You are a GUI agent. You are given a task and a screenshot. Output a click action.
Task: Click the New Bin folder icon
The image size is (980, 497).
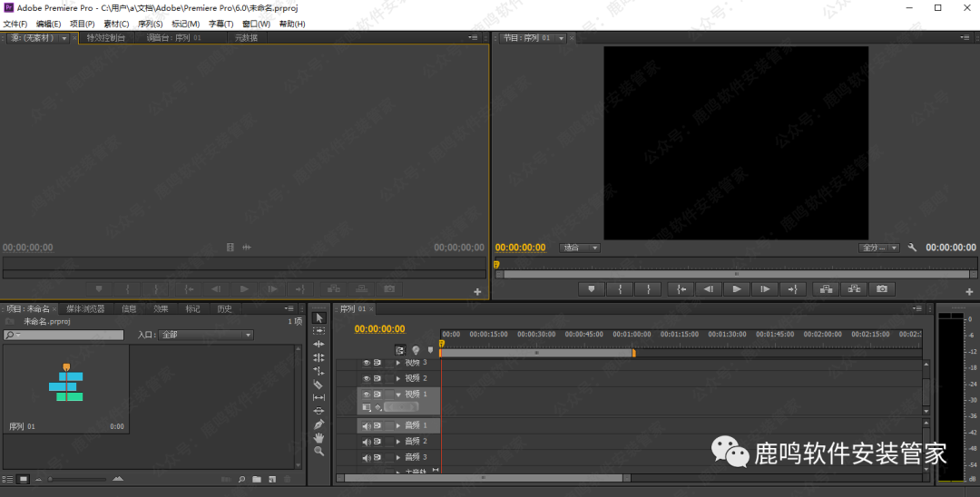point(257,479)
